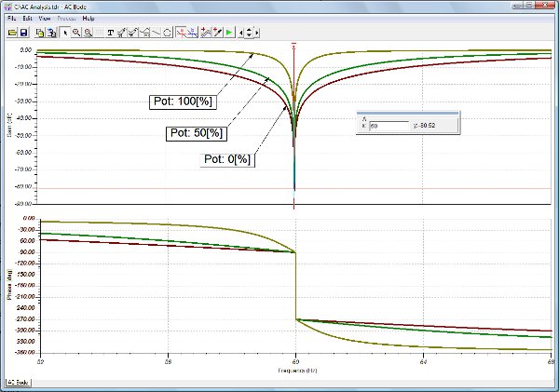
Task: Start the green Run arrow
Action: point(228,32)
